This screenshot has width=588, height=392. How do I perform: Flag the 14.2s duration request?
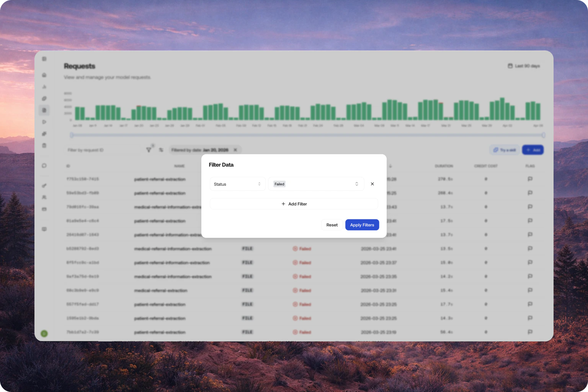530,276
